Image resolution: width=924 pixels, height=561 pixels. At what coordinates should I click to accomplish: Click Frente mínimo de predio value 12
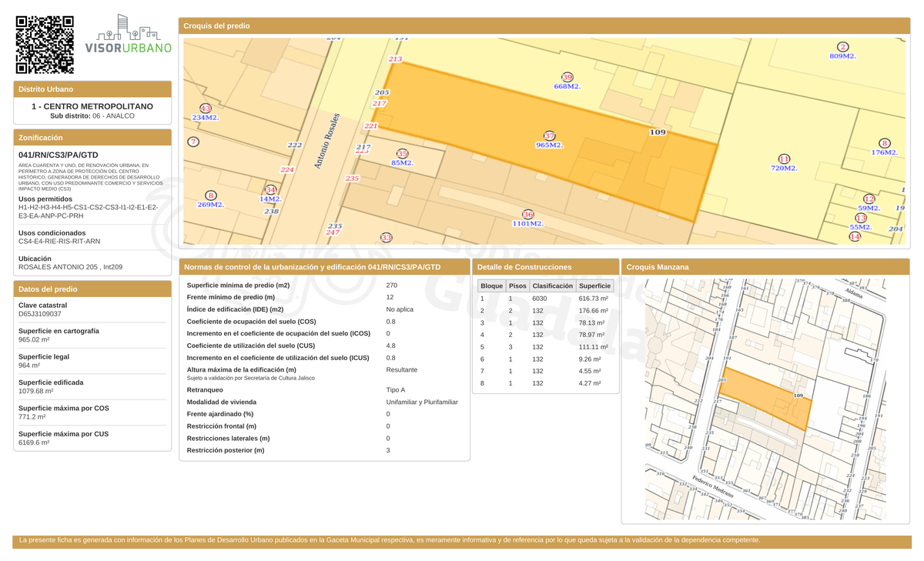(x=390, y=297)
